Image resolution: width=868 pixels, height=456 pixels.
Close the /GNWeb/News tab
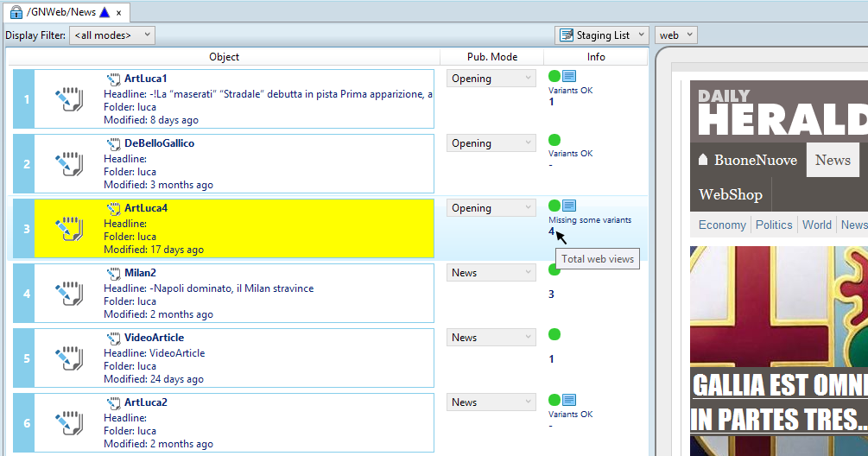[x=118, y=12]
